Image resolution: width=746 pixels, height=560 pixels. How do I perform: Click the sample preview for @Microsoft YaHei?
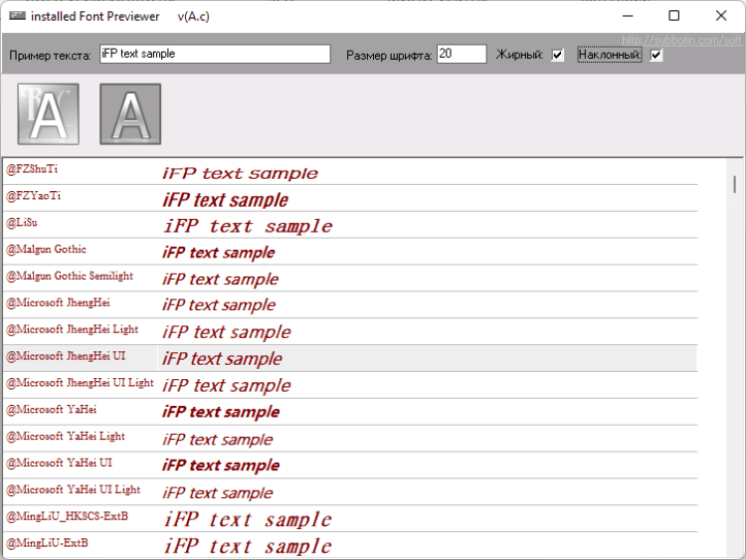tap(221, 412)
